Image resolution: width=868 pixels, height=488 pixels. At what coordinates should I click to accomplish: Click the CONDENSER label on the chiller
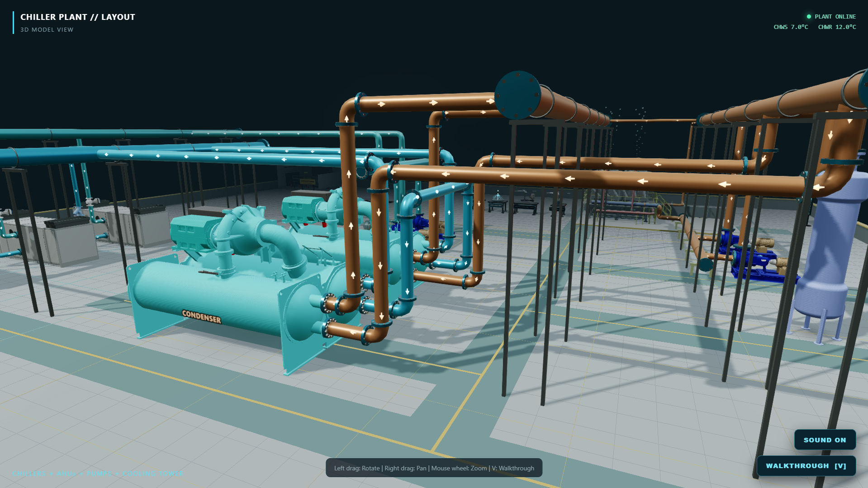point(201,317)
